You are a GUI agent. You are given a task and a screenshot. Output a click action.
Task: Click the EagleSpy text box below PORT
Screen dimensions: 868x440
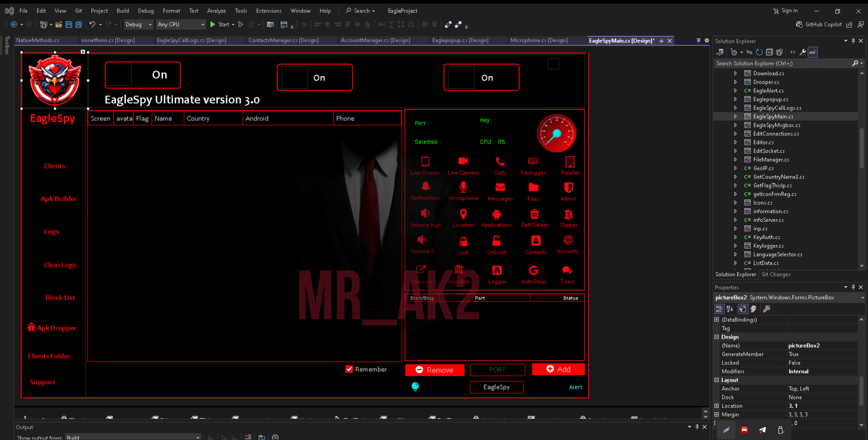(x=496, y=387)
